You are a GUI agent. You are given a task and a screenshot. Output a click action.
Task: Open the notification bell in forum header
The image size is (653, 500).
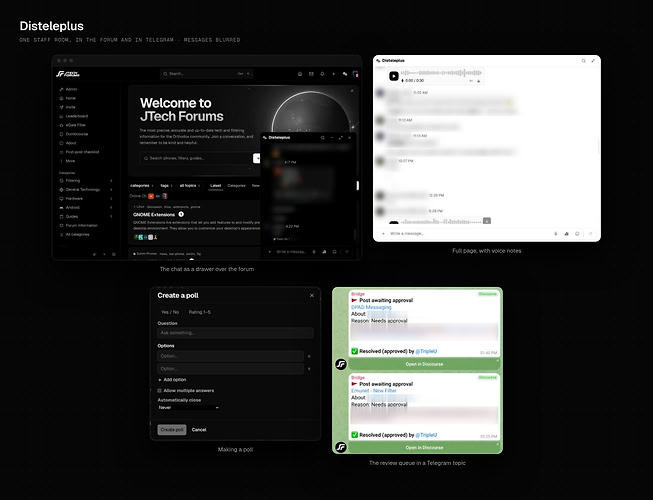click(322, 74)
